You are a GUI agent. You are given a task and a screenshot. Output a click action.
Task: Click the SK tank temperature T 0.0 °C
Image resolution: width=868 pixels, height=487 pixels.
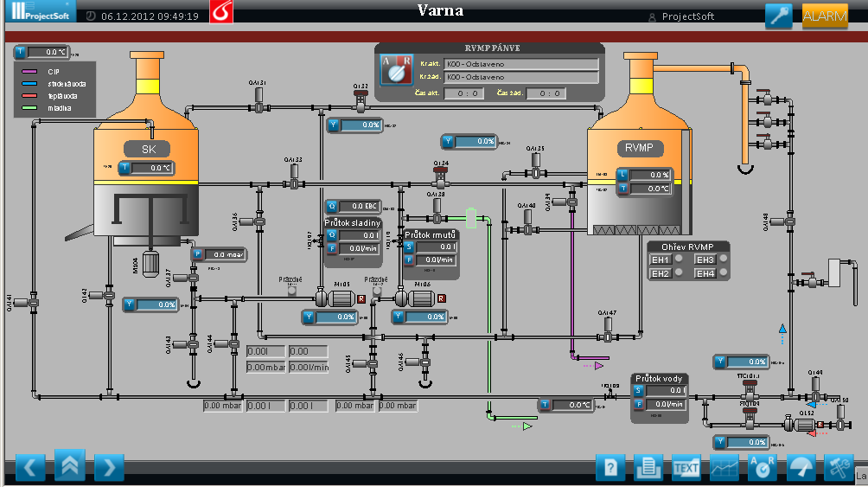click(147, 168)
